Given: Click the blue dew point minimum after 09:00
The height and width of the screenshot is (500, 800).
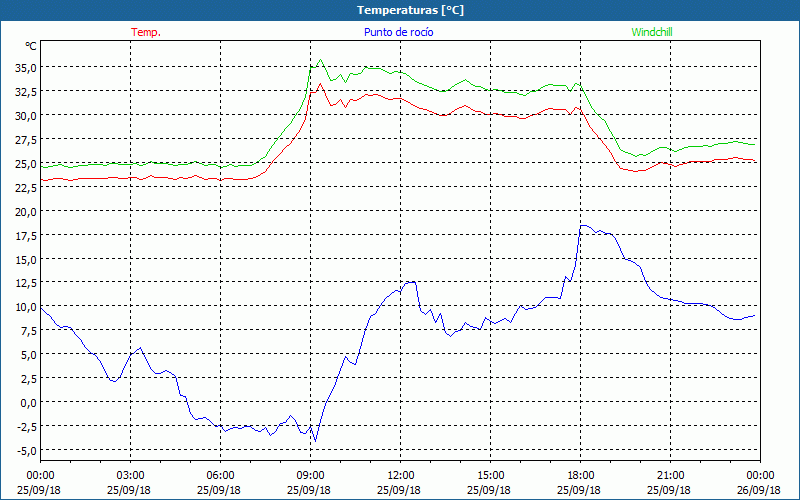Looking at the screenshot, I should point(315,441).
